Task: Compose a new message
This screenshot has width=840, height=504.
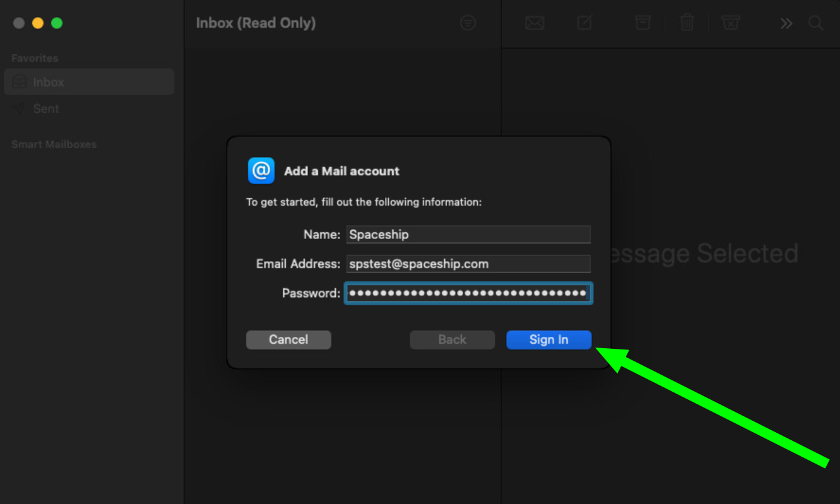Action: click(x=584, y=23)
